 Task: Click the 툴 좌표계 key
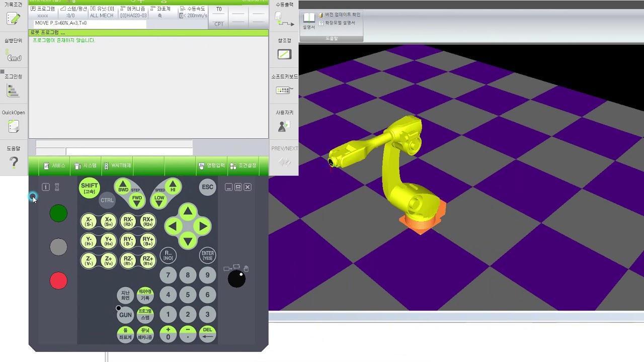[x=125, y=334]
